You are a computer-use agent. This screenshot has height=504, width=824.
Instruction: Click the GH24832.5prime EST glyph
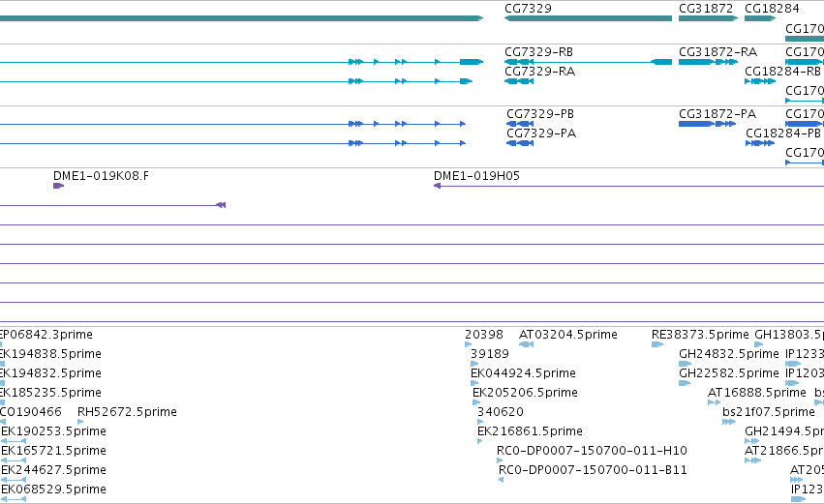tap(685, 364)
